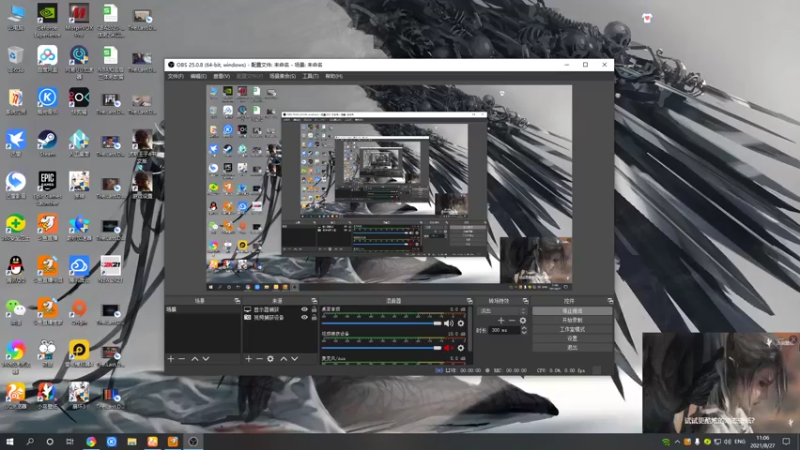The image size is (800, 450).
Task: Select the Epic Games Launcher desktop icon
Action: (47, 188)
